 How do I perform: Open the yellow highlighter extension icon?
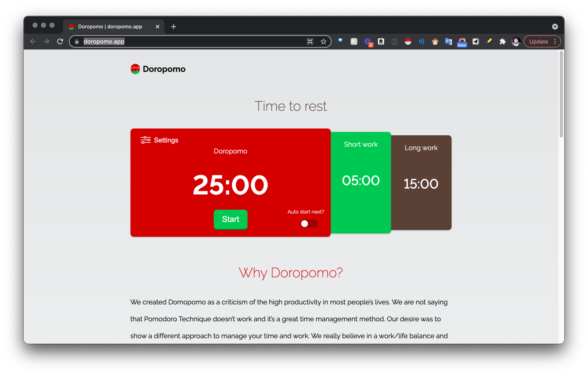tap(489, 41)
